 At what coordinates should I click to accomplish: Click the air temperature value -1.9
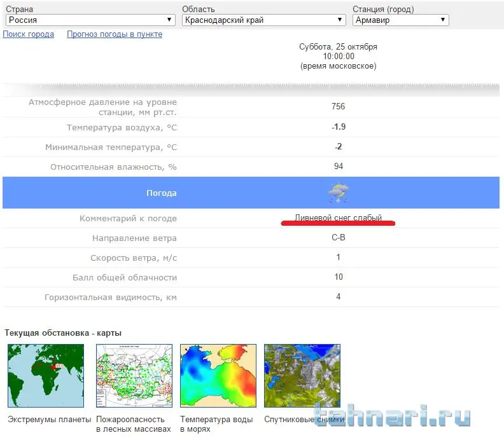[338, 127]
